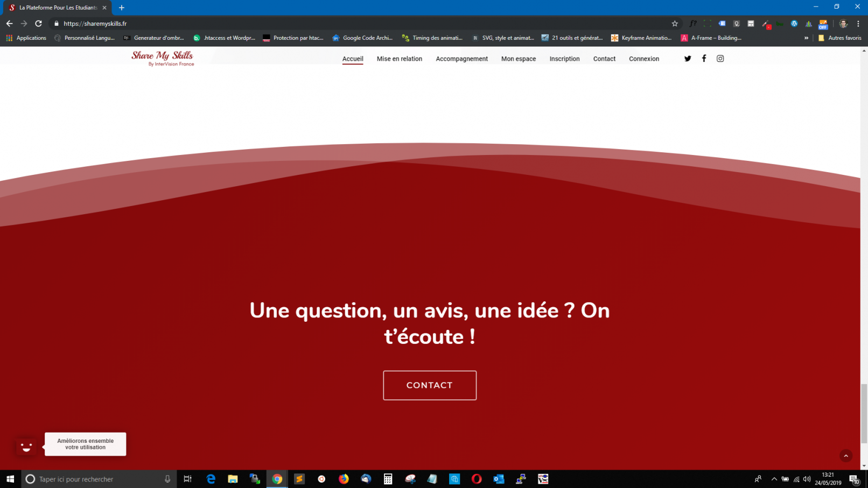Open Firefox from the taskbar
This screenshot has width=868, height=488.
(x=344, y=479)
